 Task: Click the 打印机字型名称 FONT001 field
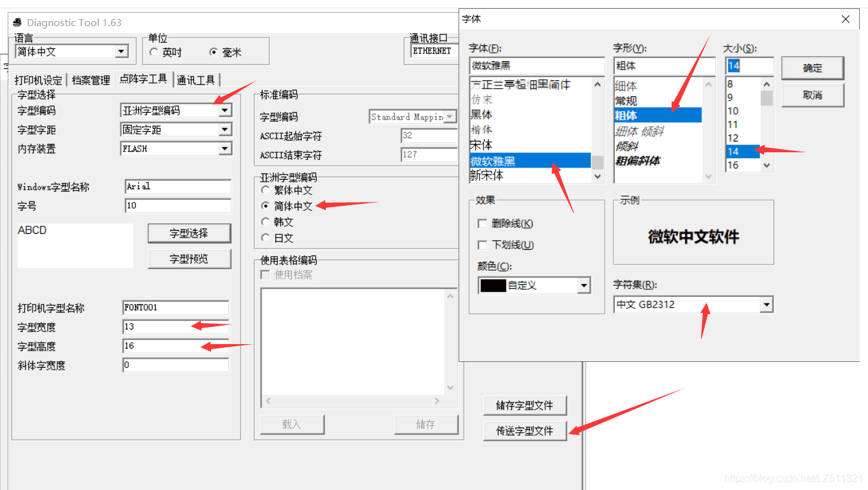click(175, 307)
